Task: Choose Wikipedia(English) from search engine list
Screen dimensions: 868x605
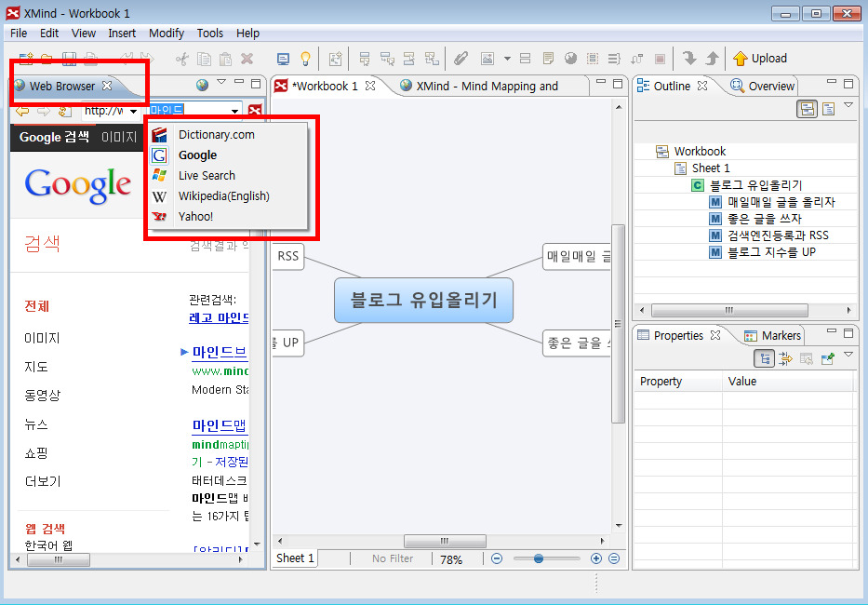Action: [x=223, y=196]
